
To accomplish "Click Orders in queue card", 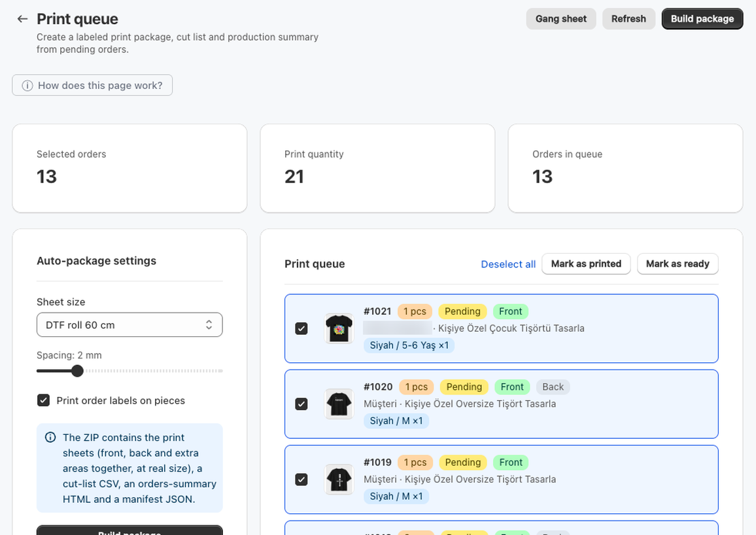I will click(x=625, y=168).
